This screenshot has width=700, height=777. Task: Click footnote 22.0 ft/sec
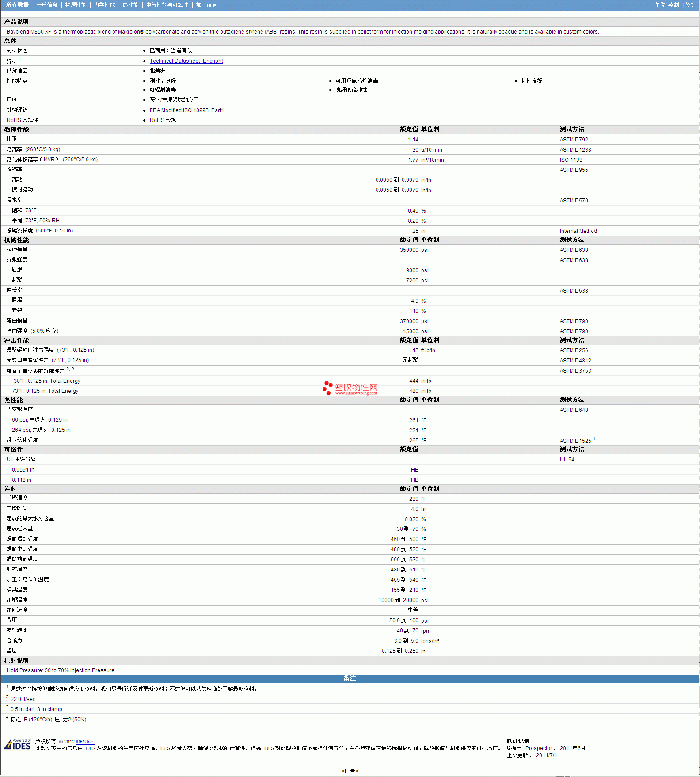(23, 699)
